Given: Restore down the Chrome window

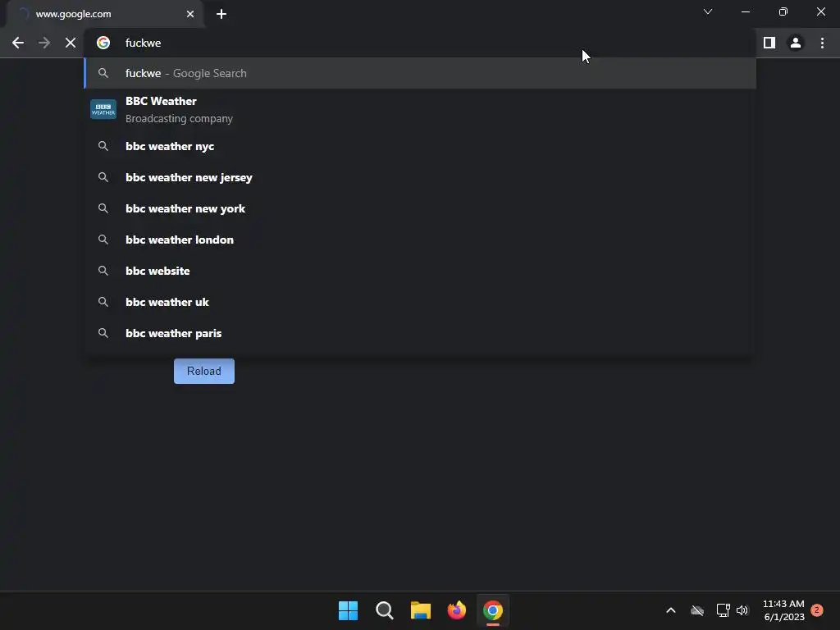Looking at the screenshot, I should coord(783,11).
